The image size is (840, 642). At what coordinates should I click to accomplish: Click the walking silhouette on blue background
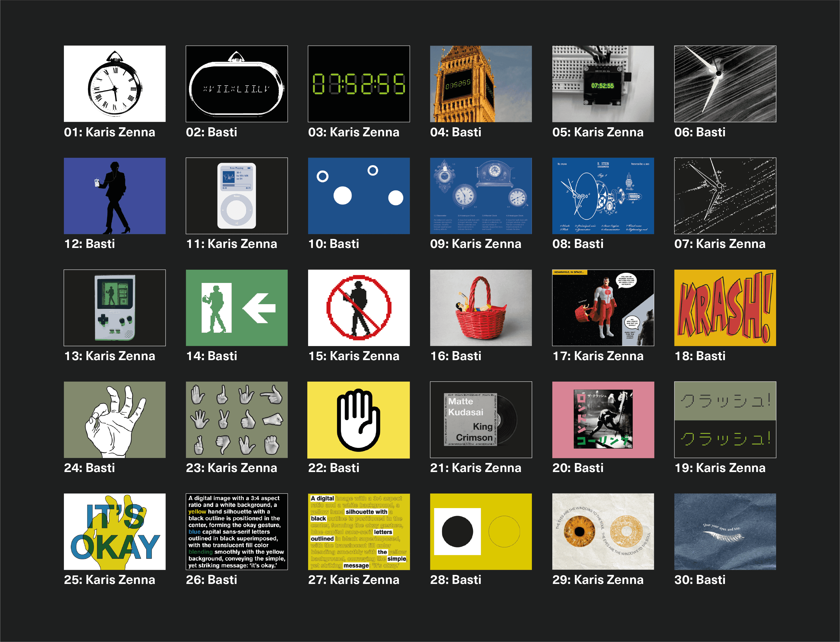tap(115, 196)
